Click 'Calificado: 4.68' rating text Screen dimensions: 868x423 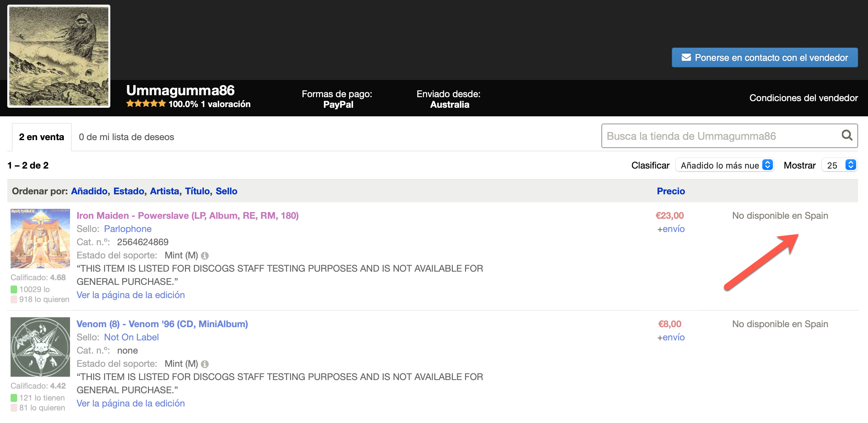[38, 278]
